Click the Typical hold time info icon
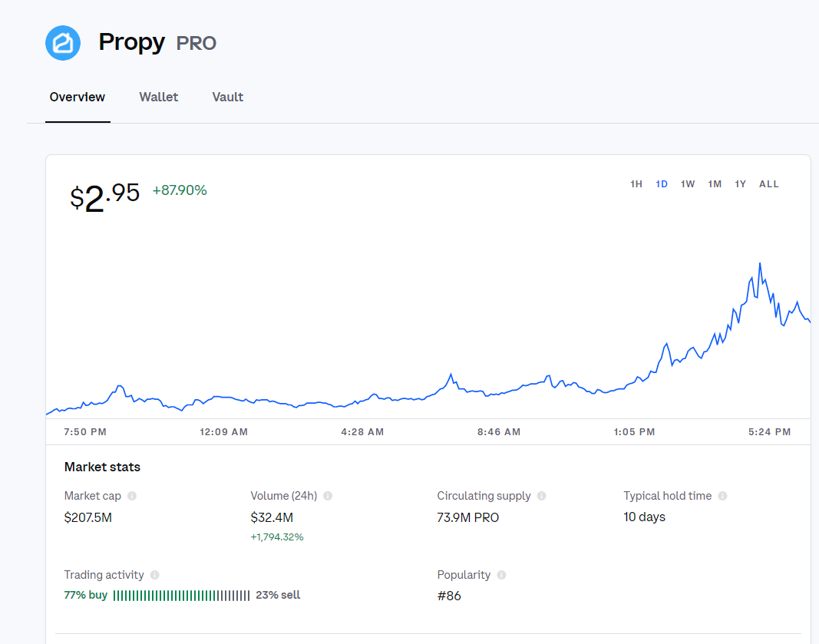The height and width of the screenshot is (644, 819). [722, 497]
